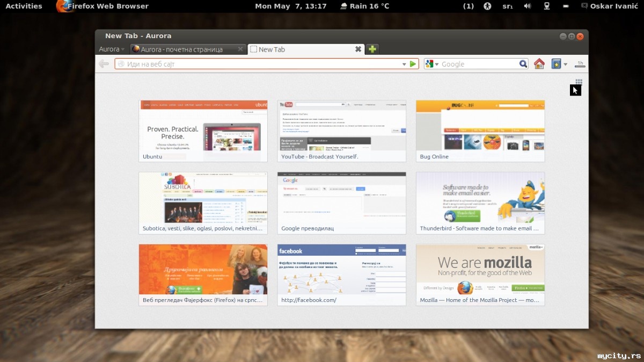644x362 pixels.
Task: Open the Thunderbird site thumbnail
Action: 480,203
